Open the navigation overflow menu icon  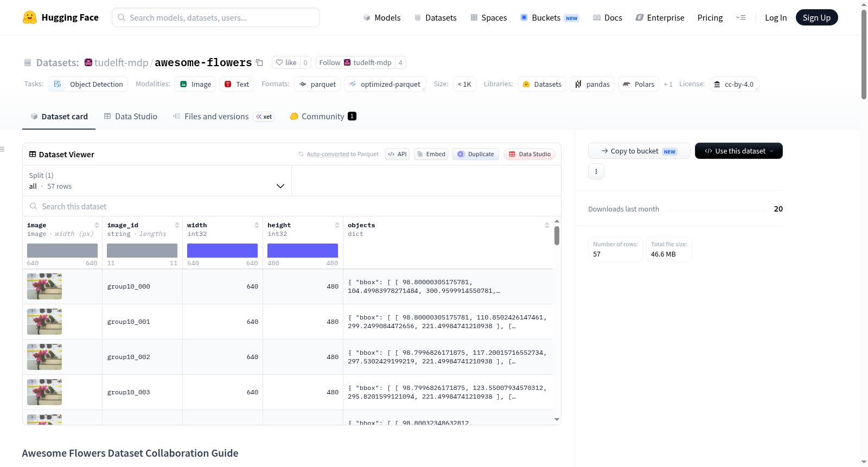tap(741, 17)
